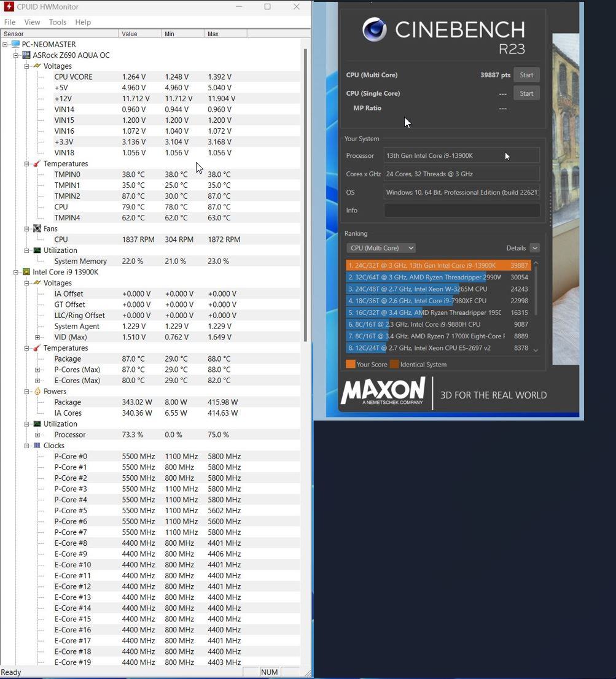
Task: Maximize the HWMonitor window
Action: click(x=268, y=7)
